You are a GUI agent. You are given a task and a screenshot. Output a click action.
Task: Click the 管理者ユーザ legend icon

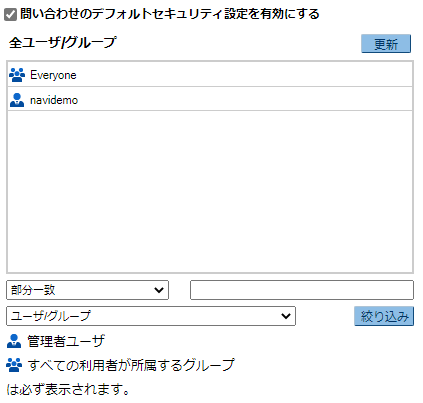[x=14, y=341]
